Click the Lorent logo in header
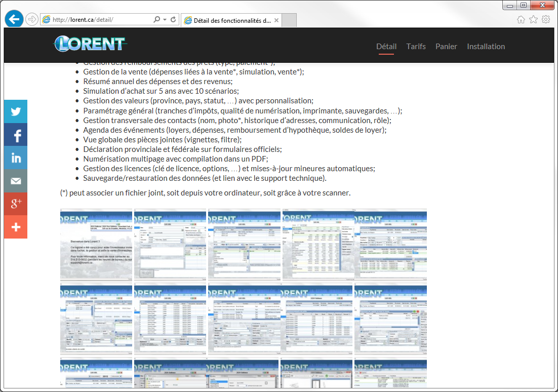This screenshot has height=392, width=558. click(90, 44)
